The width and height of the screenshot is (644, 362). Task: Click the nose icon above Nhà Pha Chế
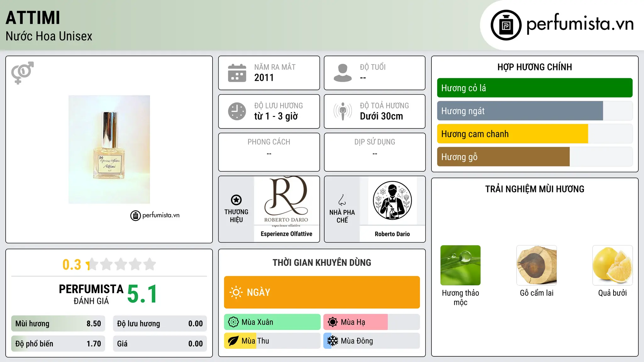(x=342, y=200)
